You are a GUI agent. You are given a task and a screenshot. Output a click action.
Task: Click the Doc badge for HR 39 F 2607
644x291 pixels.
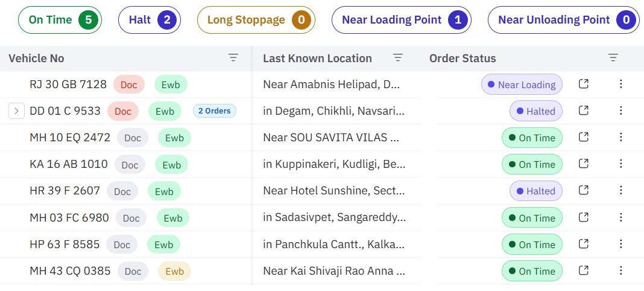click(122, 191)
